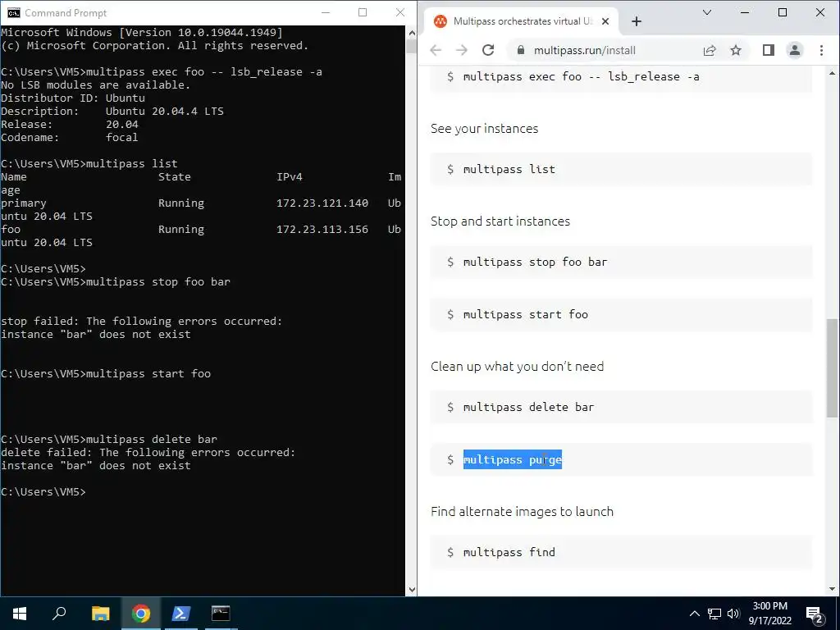
Task: Switch to Command Prompt taskbar icon
Action: point(221,614)
